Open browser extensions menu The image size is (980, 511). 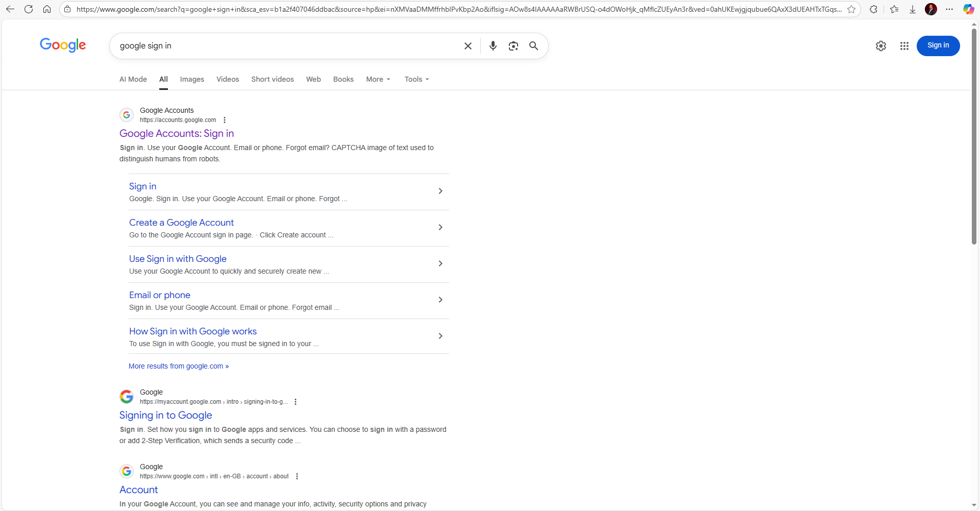(873, 9)
